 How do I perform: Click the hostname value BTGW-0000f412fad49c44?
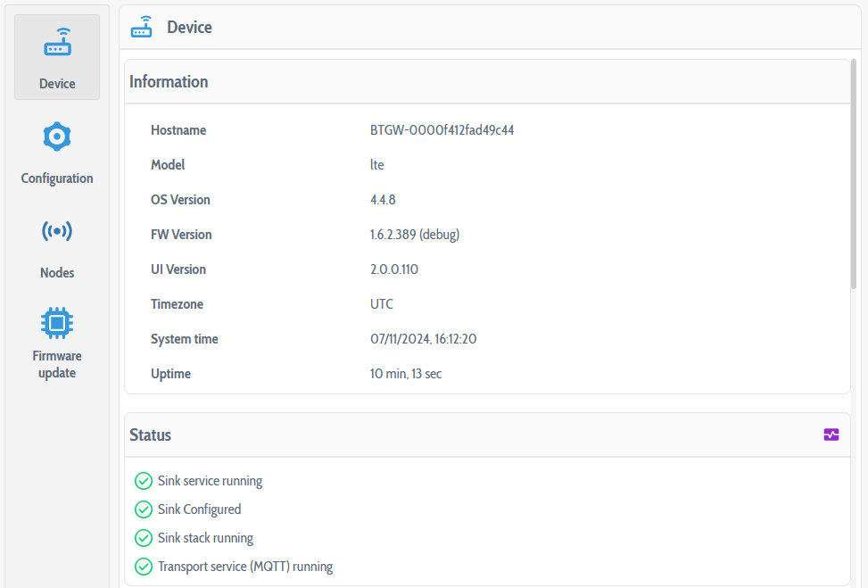coord(441,129)
